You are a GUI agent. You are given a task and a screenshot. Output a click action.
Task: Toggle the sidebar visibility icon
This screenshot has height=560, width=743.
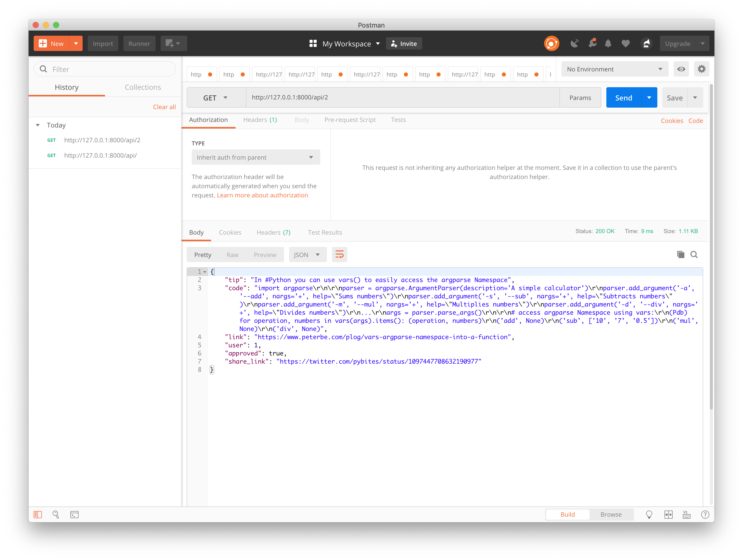[38, 515]
